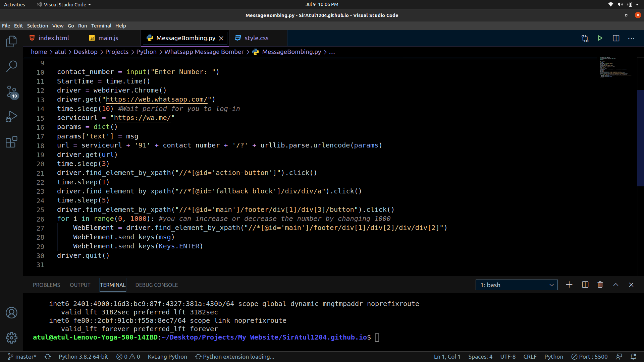This screenshot has height=362, width=644.
Task: Open the editor More Actions ellipsis
Action: [631, 38]
